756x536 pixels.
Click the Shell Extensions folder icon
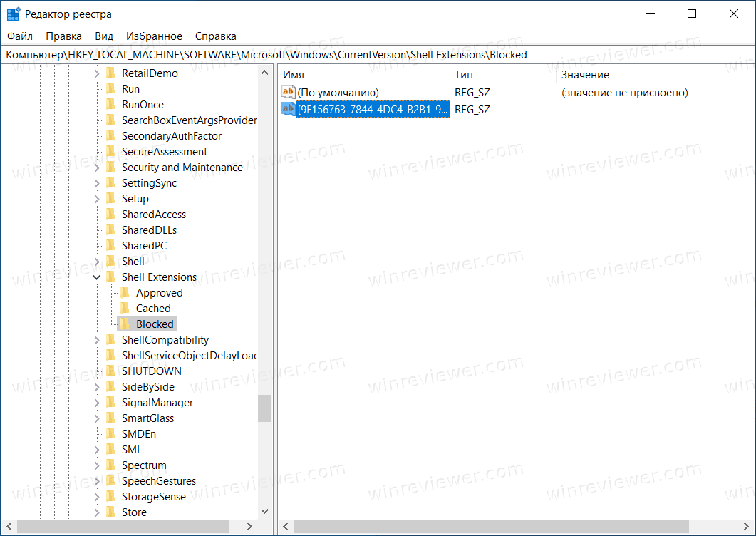111,277
